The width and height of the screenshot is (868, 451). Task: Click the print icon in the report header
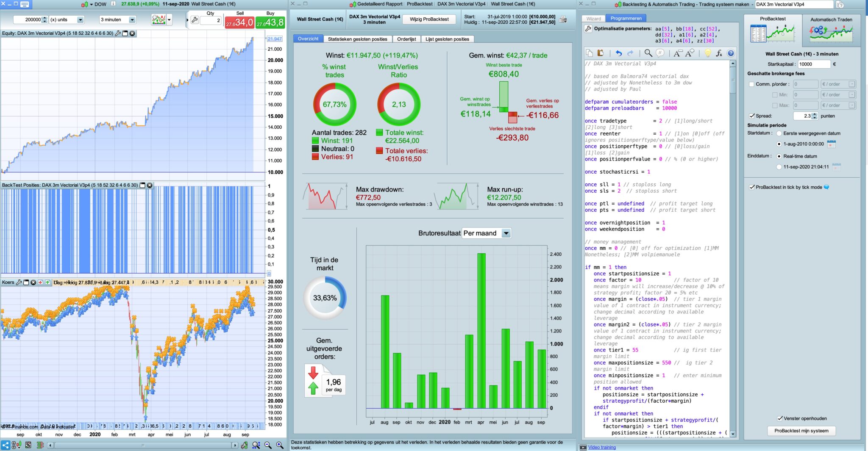(563, 19)
